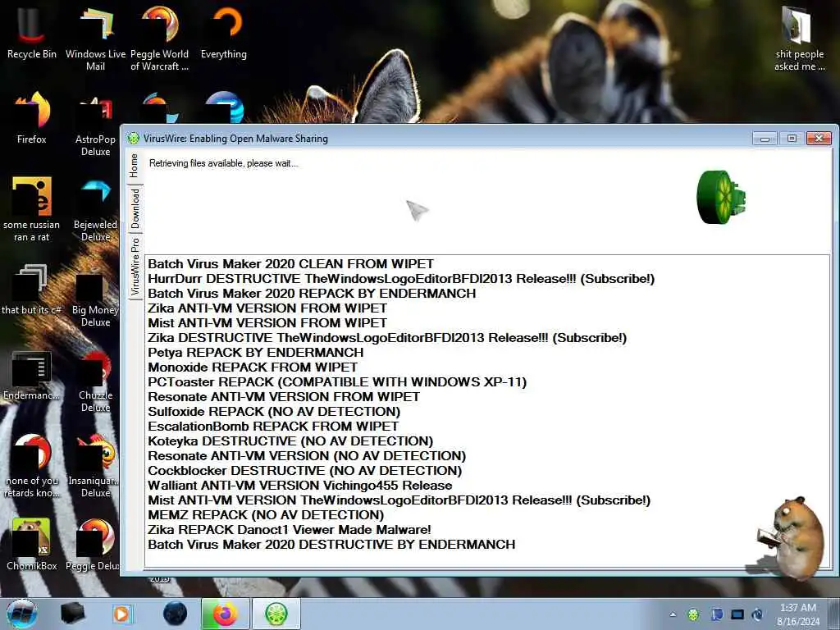Select the Endermanc... desktop icon

click(32, 376)
